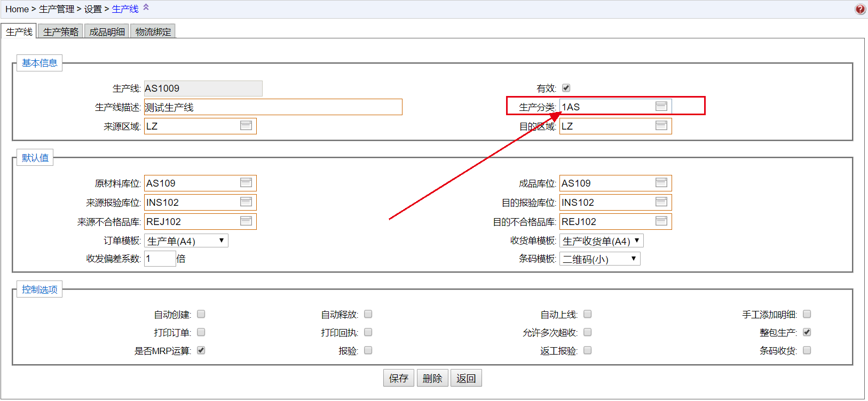868x401 pixels.
Task: Open lookup icon for 目的不合格品库 field
Action: (661, 221)
